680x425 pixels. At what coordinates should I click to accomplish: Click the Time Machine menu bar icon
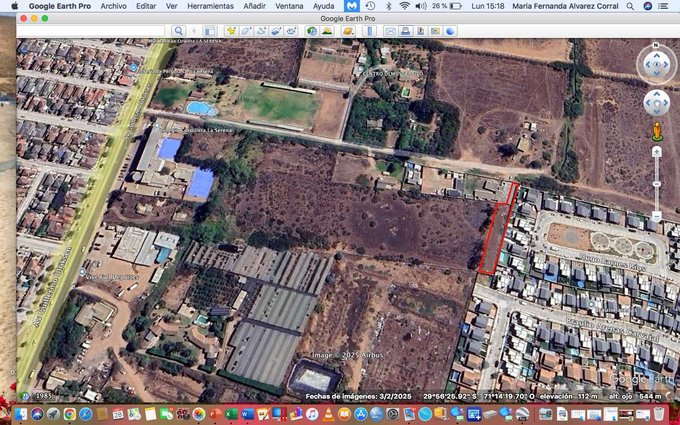click(x=370, y=6)
